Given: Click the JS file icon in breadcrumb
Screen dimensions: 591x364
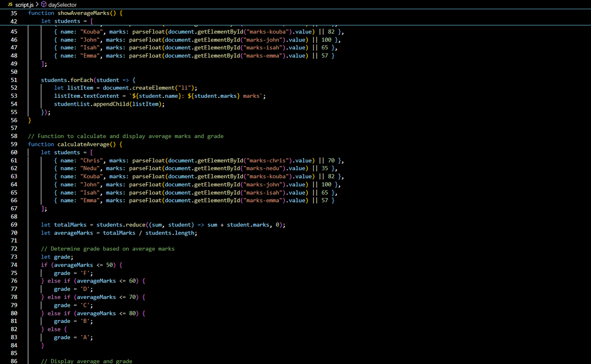Looking at the screenshot, I should 10,4.
